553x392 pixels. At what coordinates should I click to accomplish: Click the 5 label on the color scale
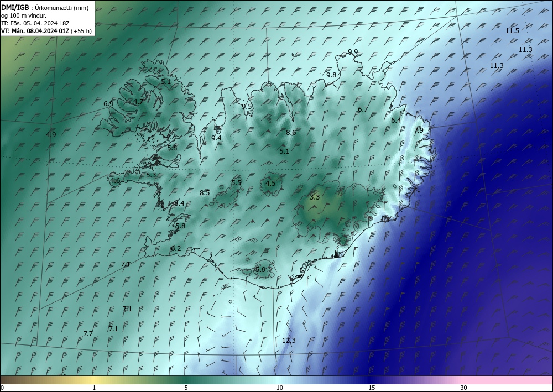click(x=186, y=388)
